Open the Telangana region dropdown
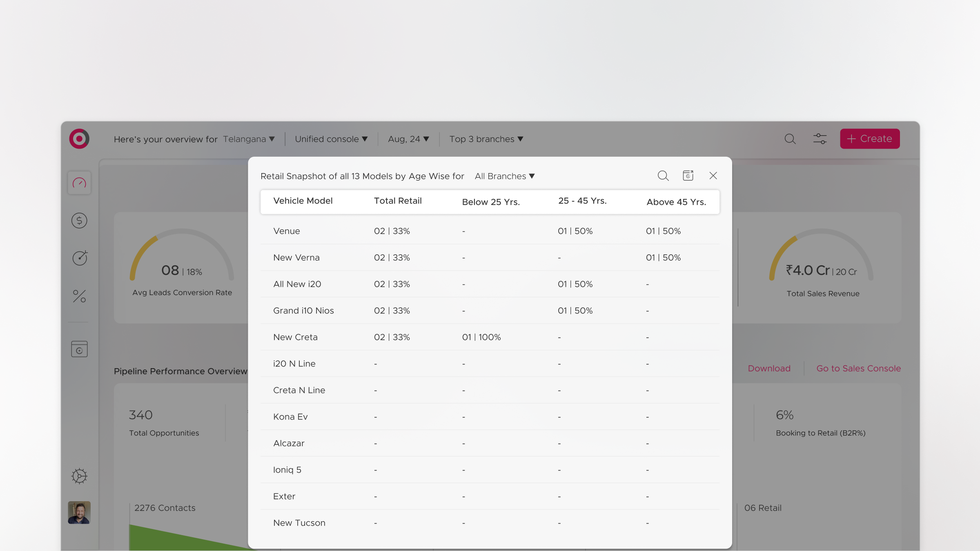Viewport: 980px width, 551px height. (249, 139)
